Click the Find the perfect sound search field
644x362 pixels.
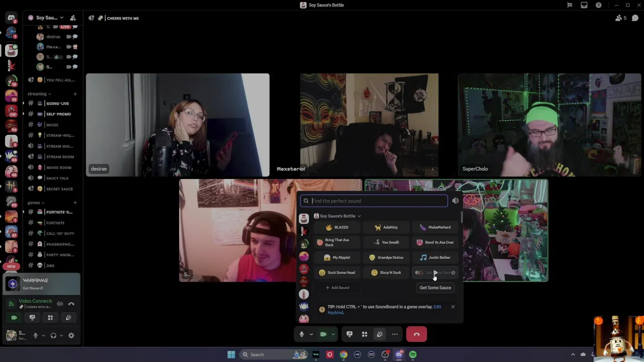pos(374,201)
